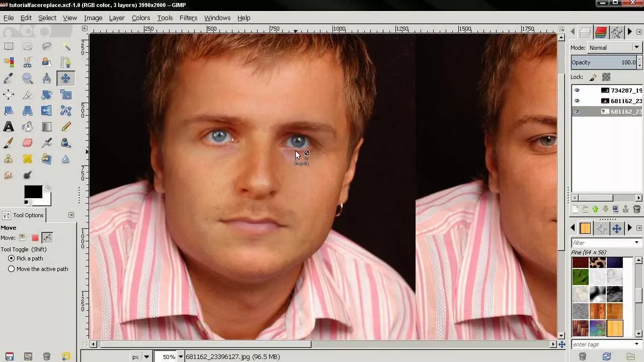This screenshot has width=644, height=362.
Task: Select the Shear tool
Action: [x=9, y=111]
